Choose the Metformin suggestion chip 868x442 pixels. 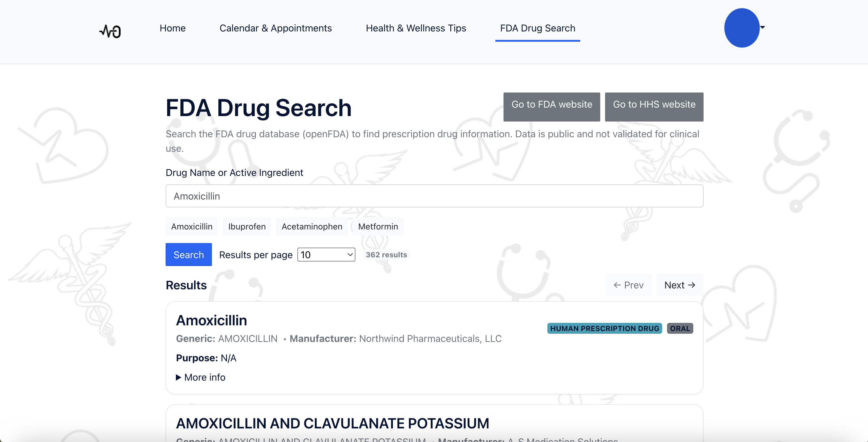378,226
